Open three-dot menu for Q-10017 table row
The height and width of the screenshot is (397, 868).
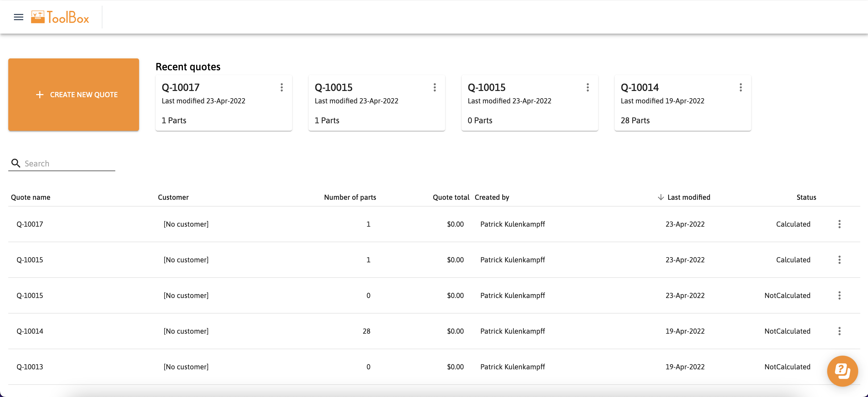[x=839, y=224]
